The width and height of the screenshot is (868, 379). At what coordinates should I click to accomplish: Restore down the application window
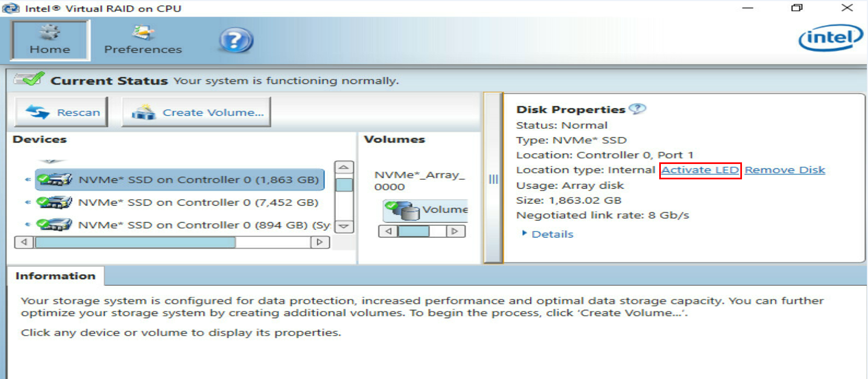click(797, 8)
